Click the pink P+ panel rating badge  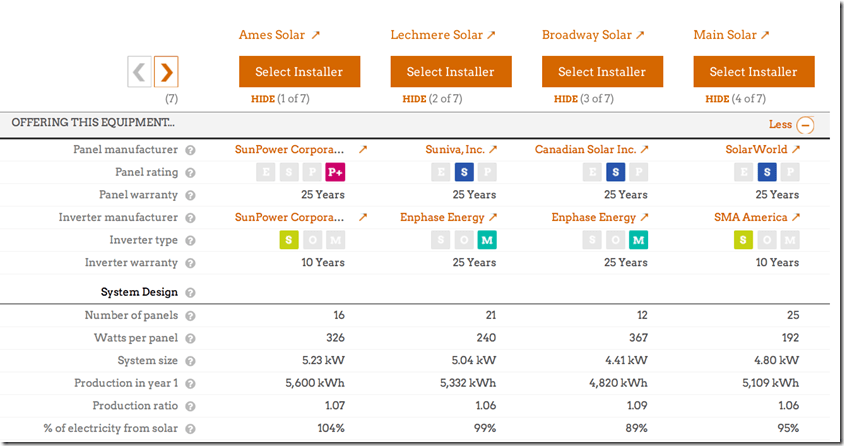[x=335, y=172]
